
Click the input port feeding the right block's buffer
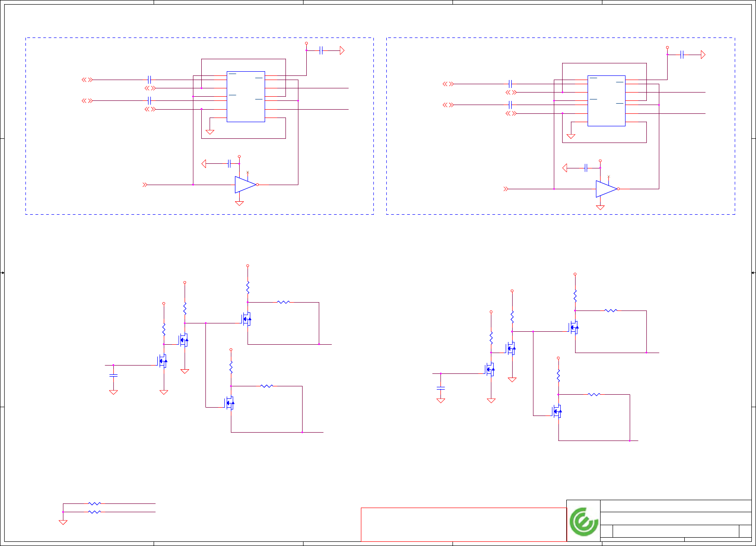coord(506,189)
